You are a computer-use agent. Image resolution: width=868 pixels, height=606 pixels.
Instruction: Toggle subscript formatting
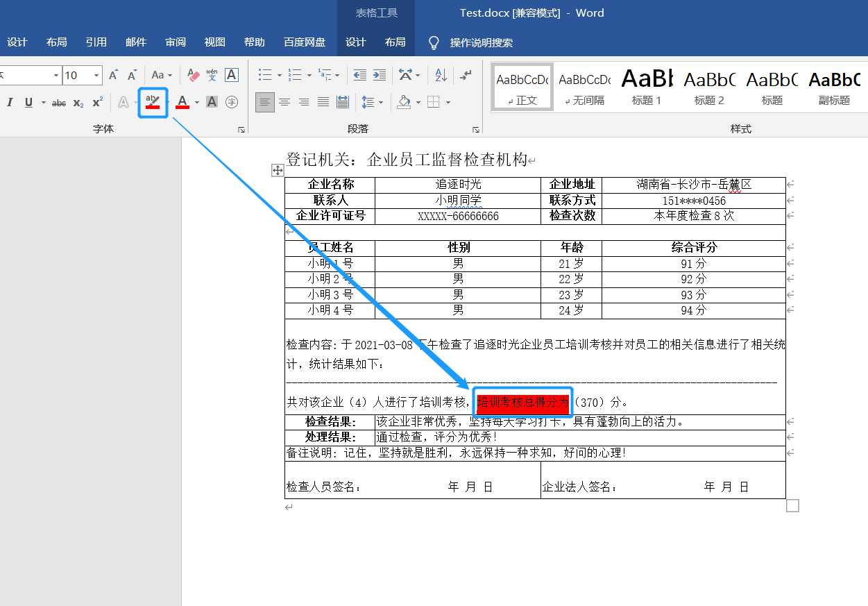tap(78, 103)
